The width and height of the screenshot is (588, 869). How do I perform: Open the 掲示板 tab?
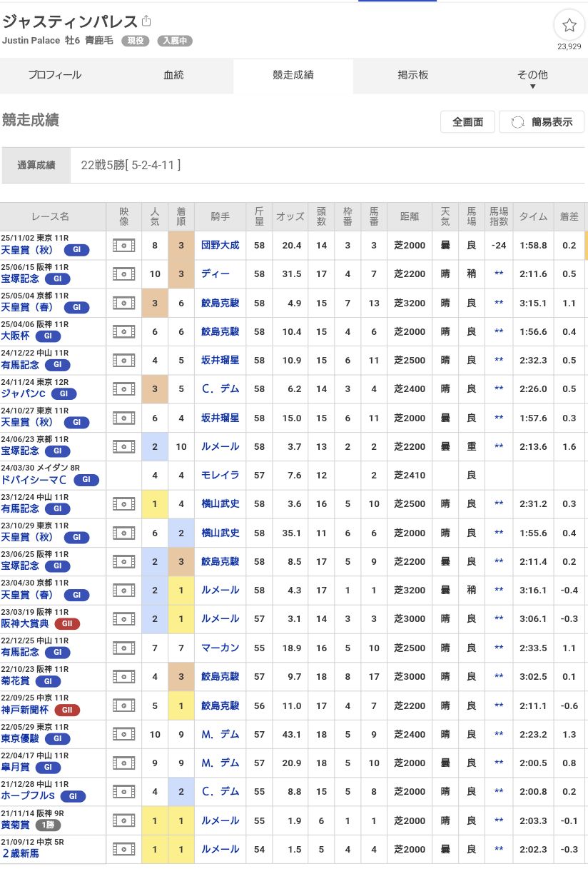tap(413, 75)
